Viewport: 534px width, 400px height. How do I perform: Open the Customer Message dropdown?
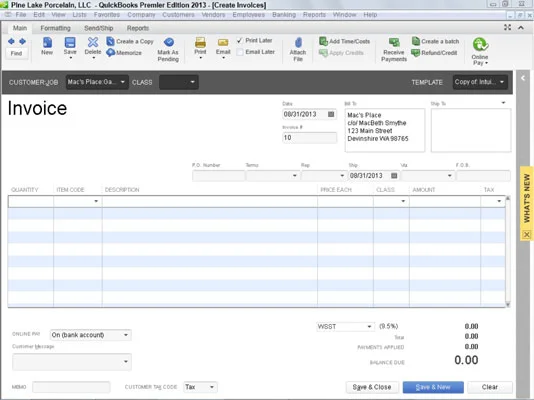click(126, 362)
